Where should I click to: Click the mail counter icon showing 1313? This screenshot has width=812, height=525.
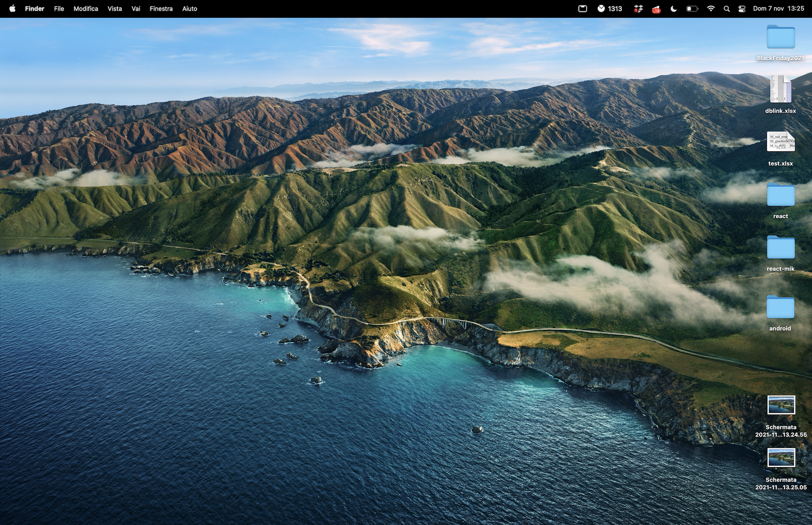(x=609, y=8)
